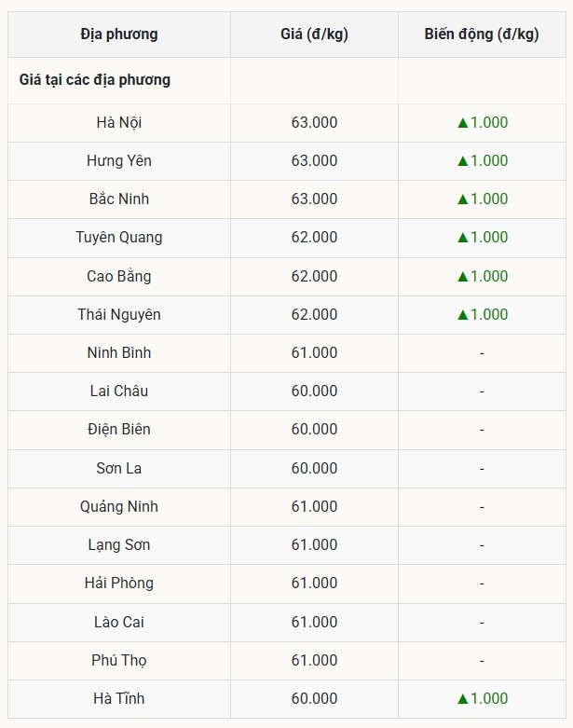Select the Lai Châu location cell
The width and height of the screenshot is (573, 728).
point(119,391)
